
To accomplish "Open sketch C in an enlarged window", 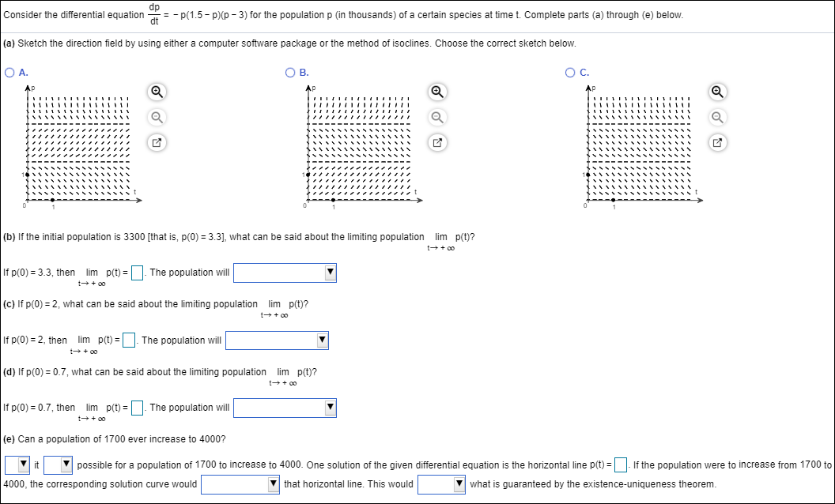I will pyautogui.click(x=717, y=142).
